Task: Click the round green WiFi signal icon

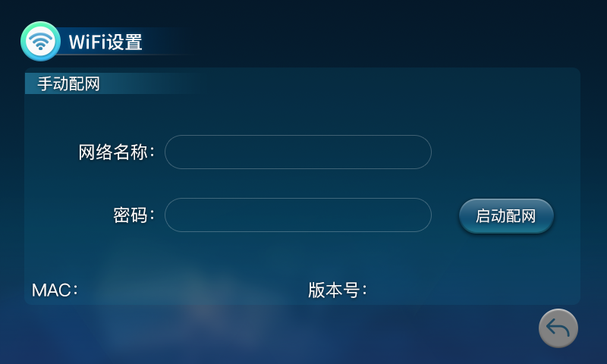Action: tap(40, 41)
